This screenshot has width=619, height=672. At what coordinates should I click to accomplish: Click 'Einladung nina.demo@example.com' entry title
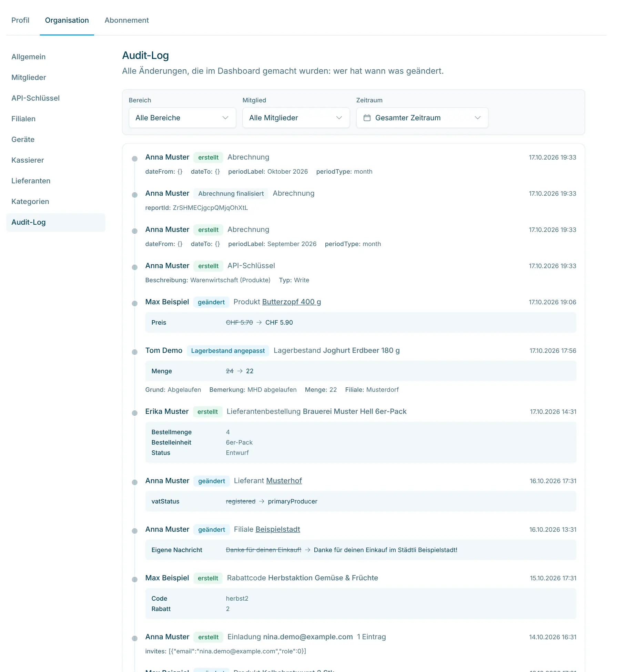pyautogui.click(x=290, y=637)
